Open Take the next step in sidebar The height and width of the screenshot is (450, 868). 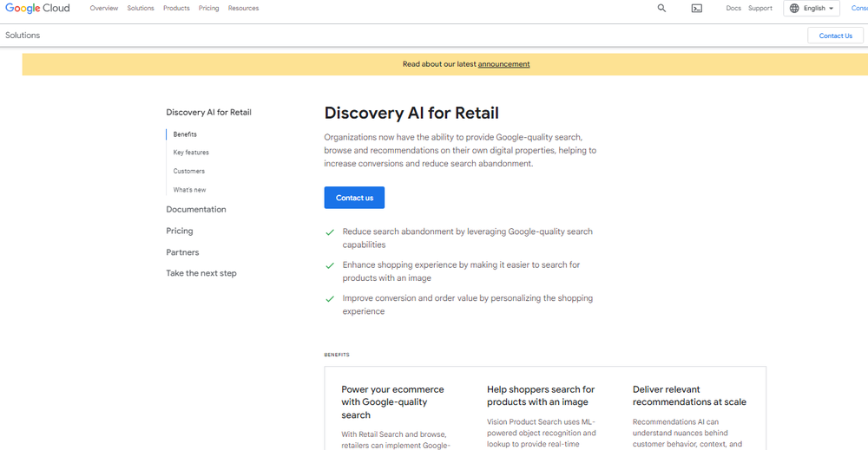pyautogui.click(x=201, y=273)
